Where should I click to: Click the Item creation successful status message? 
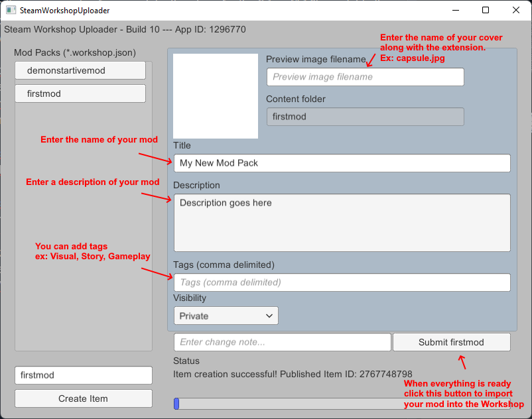tap(293, 374)
